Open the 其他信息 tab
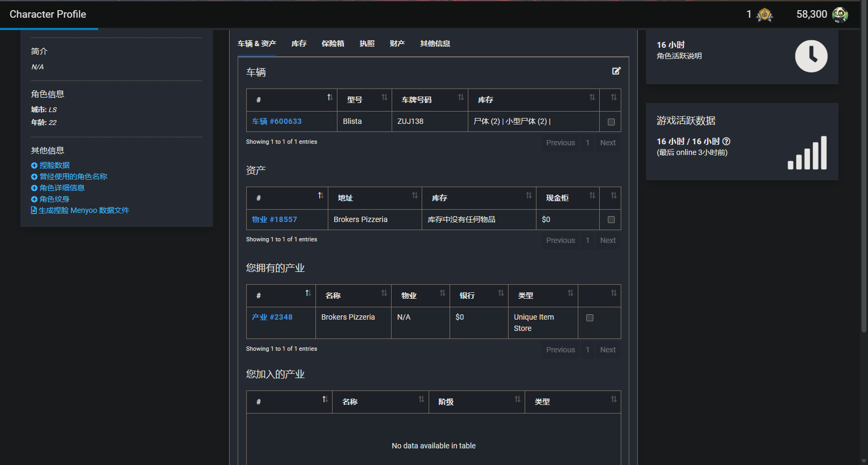Screen dimensions: 868x465 435,43
